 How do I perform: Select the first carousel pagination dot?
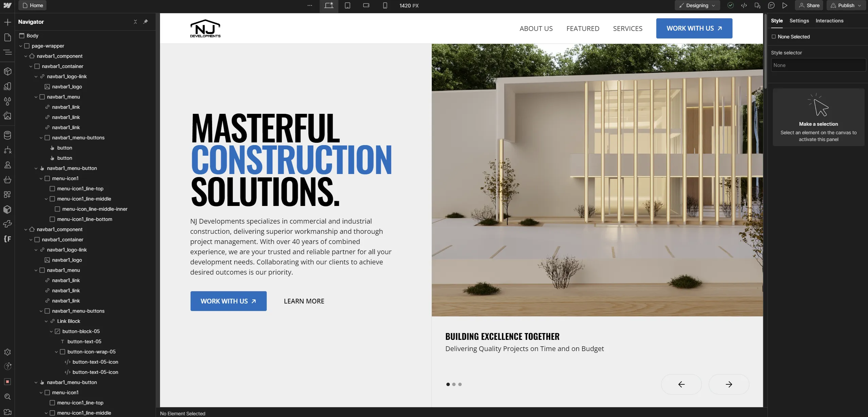click(x=448, y=384)
